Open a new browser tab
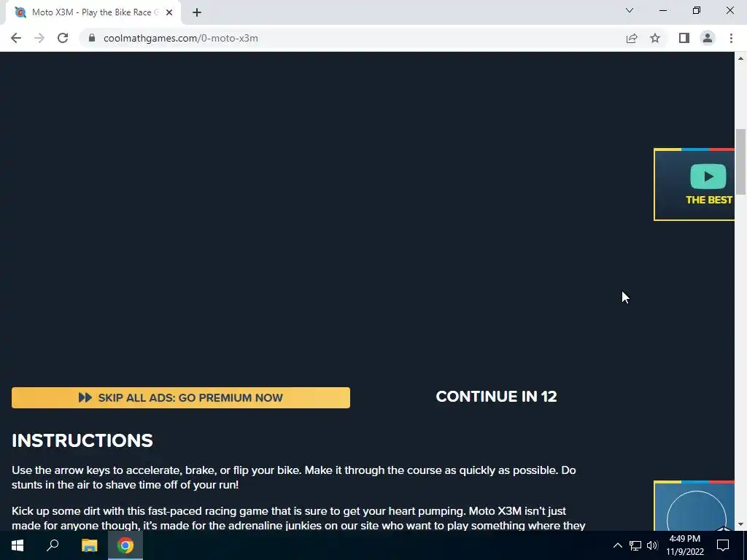747x560 pixels. click(x=197, y=12)
